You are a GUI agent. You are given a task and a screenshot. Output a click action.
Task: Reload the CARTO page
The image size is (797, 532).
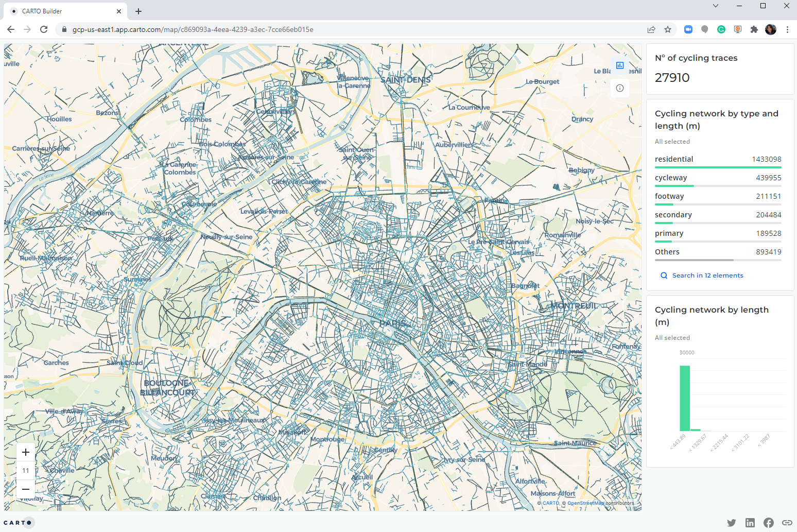click(x=44, y=29)
